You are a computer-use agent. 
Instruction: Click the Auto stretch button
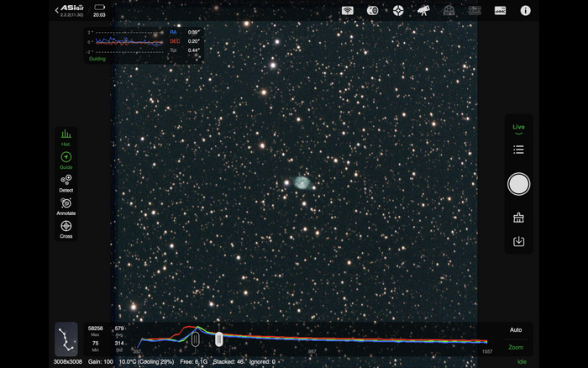click(x=516, y=329)
